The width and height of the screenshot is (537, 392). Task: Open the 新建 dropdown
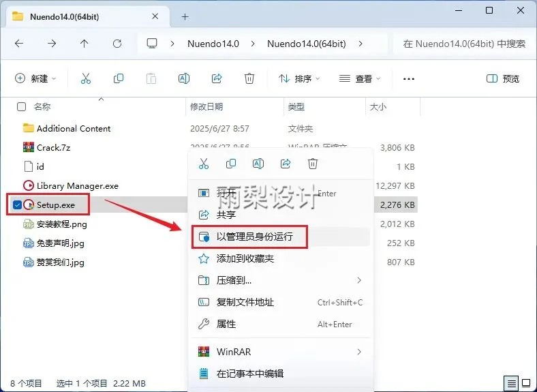35,79
